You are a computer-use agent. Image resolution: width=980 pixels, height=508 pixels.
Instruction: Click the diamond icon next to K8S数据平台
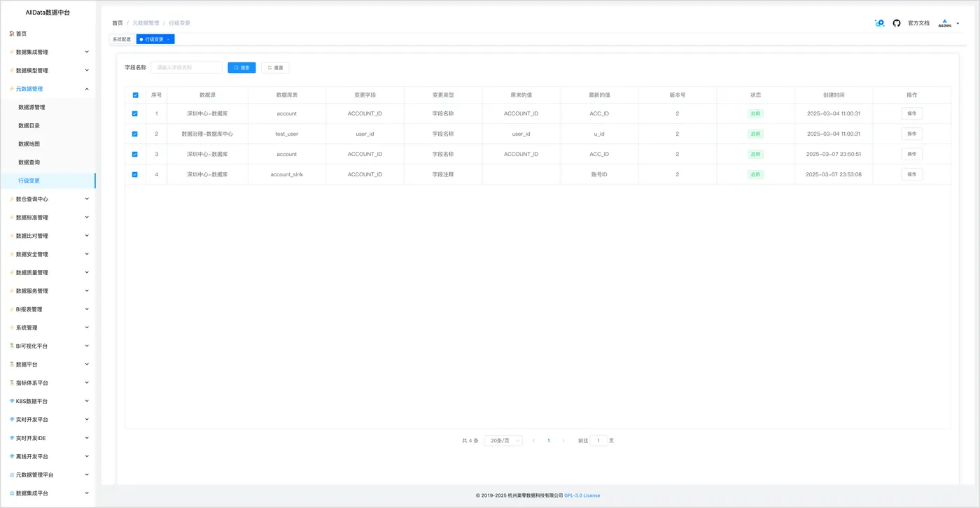(12, 402)
